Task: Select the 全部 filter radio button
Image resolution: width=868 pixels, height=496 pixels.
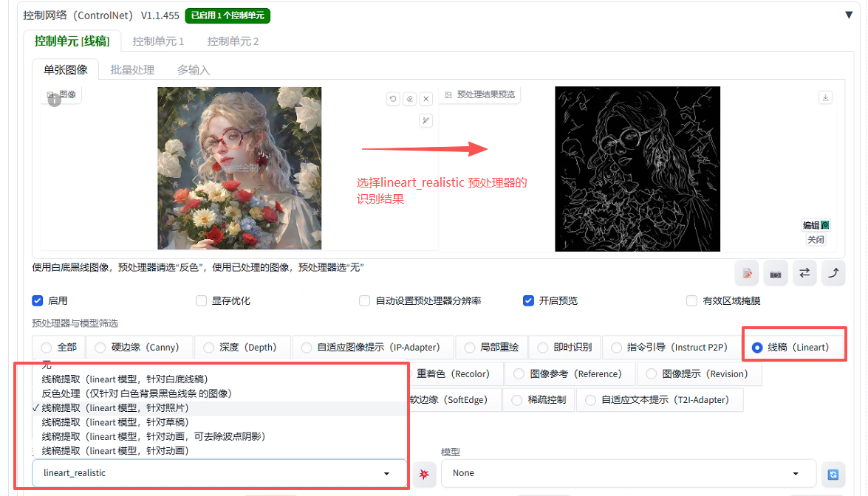Action: 58,347
